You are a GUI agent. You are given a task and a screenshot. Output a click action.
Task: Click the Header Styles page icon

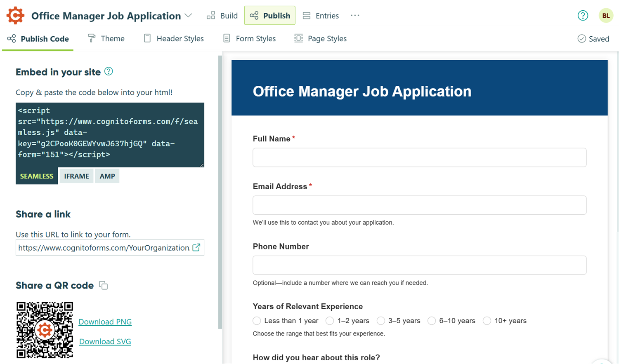(147, 38)
